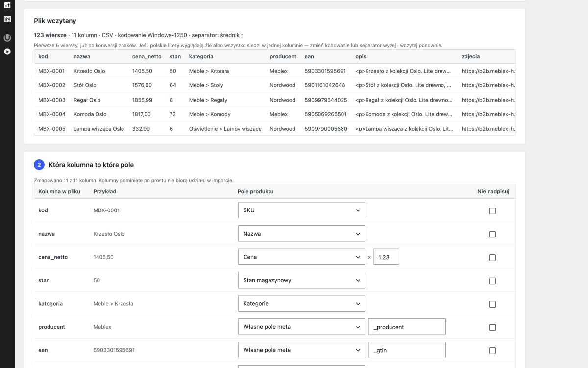The width and height of the screenshot is (588, 368).
Task: Check 'Nie nadpisuj' box for ean row
Action: pos(492,350)
